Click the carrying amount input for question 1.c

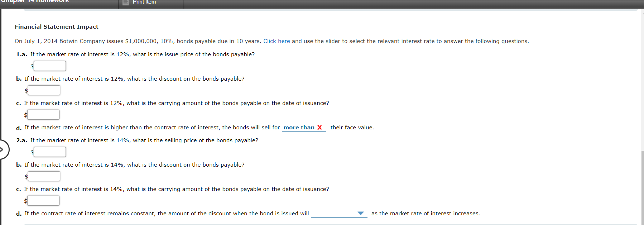[x=43, y=115]
